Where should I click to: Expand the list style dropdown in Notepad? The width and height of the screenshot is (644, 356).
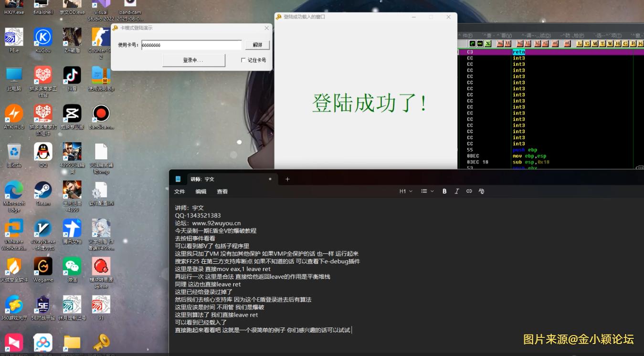click(x=427, y=191)
